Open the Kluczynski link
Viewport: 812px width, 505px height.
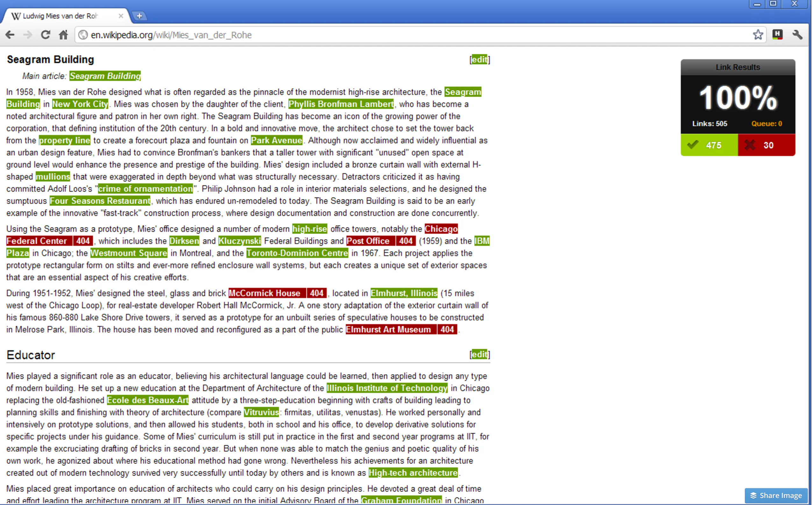coord(240,241)
